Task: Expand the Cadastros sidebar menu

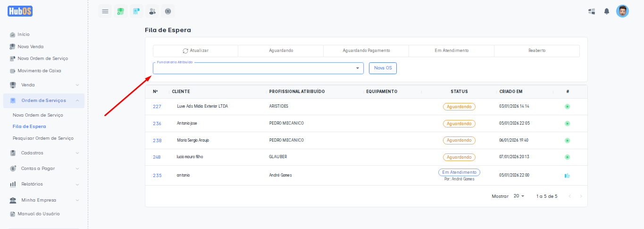Action: point(43,153)
